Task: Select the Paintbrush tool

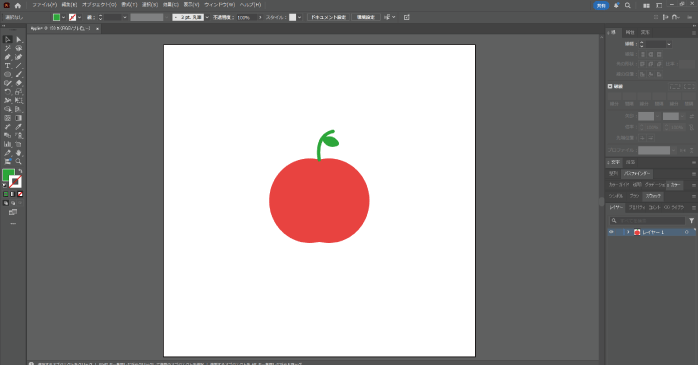Action: [19, 74]
